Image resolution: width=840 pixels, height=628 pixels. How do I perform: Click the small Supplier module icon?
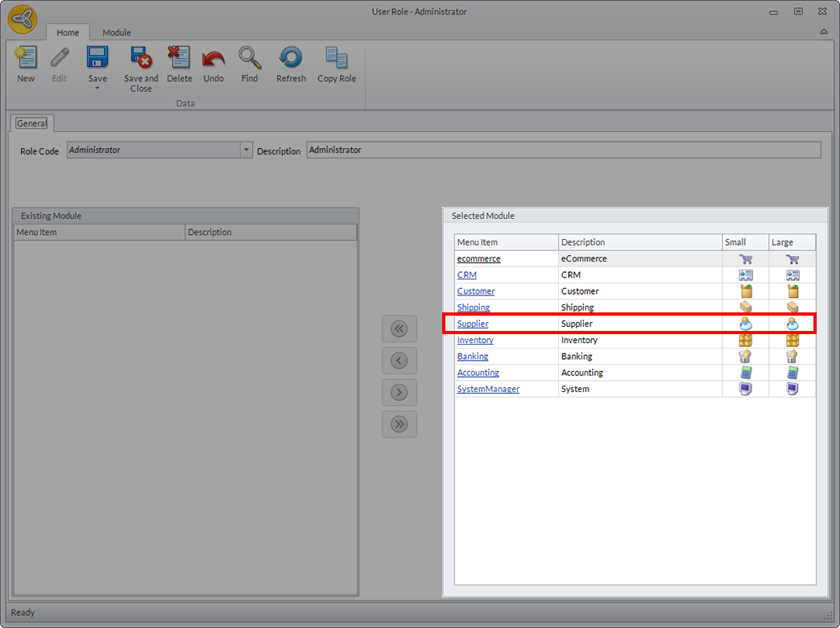coord(746,324)
